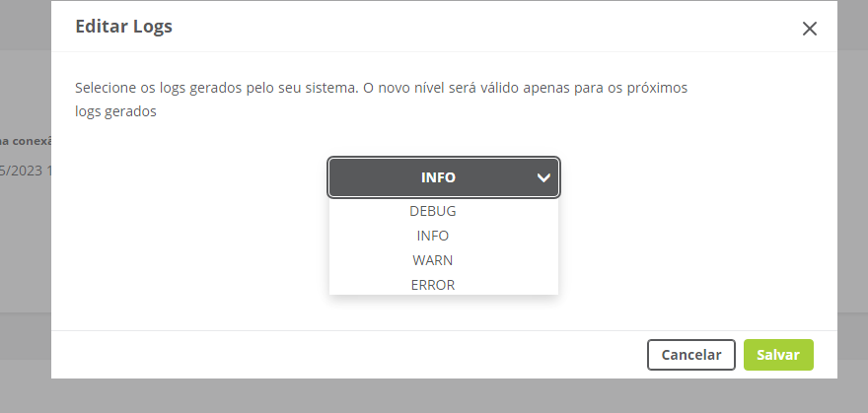Set log level to ERROR option
Viewport: 868px width, 413px height.
click(433, 285)
